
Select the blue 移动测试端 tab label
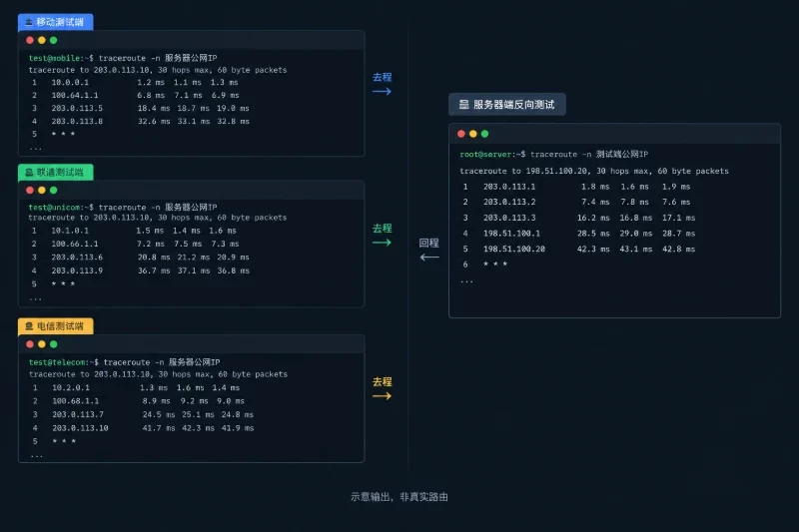coord(56,22)
